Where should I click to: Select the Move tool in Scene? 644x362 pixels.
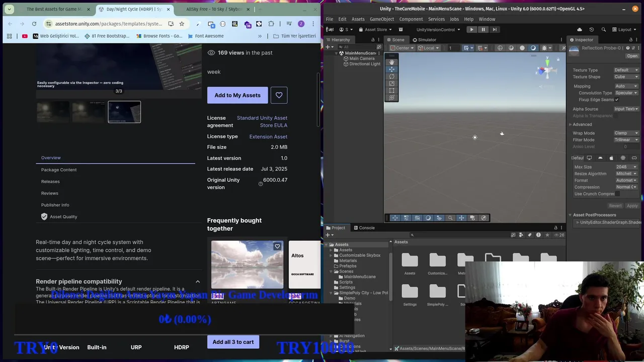point(391,69)
